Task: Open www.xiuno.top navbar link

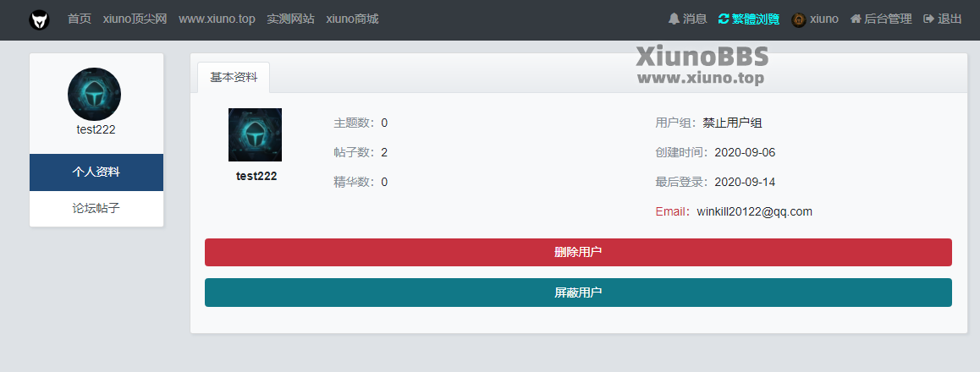Action: tap(217, 19)
